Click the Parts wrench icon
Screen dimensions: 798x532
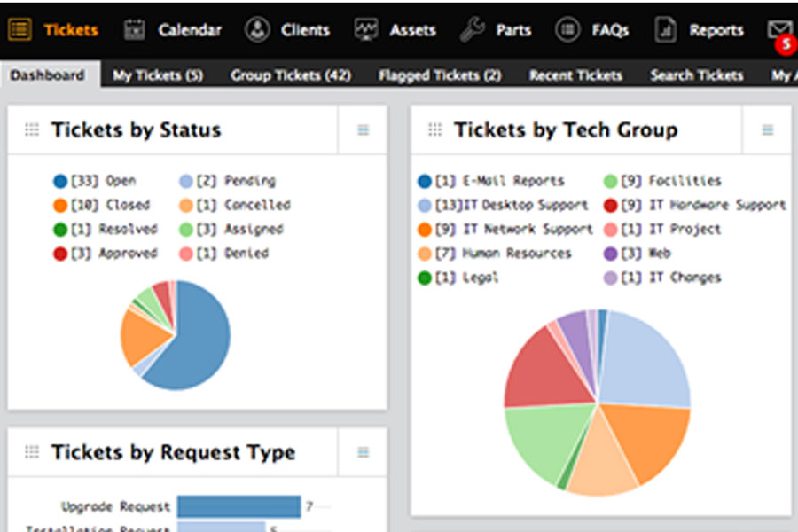coord(472,29)
